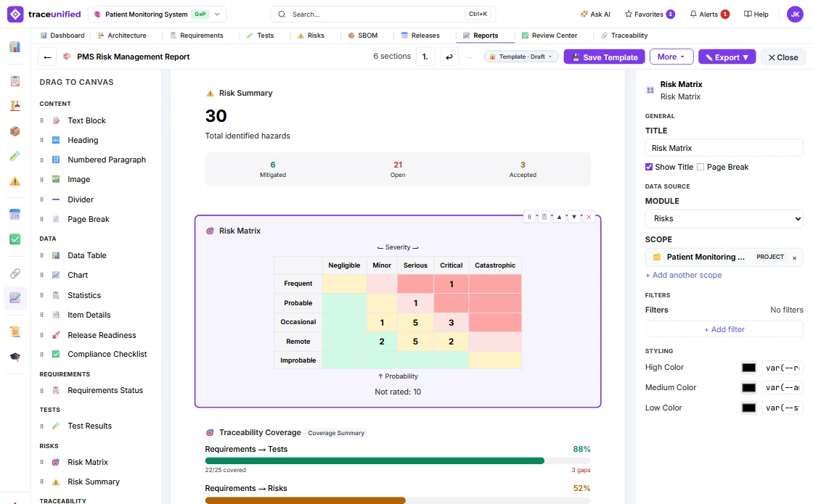Open the green checkmark review sidebar icon
The height and width of the screenshot is (504, 813).
click(15, 239)
